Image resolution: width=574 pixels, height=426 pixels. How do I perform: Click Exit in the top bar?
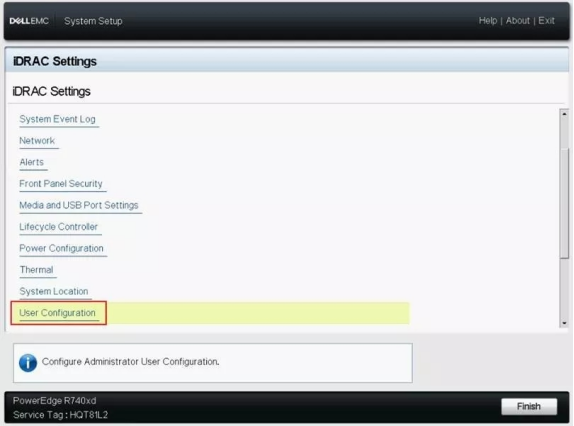tap(546, 20)
